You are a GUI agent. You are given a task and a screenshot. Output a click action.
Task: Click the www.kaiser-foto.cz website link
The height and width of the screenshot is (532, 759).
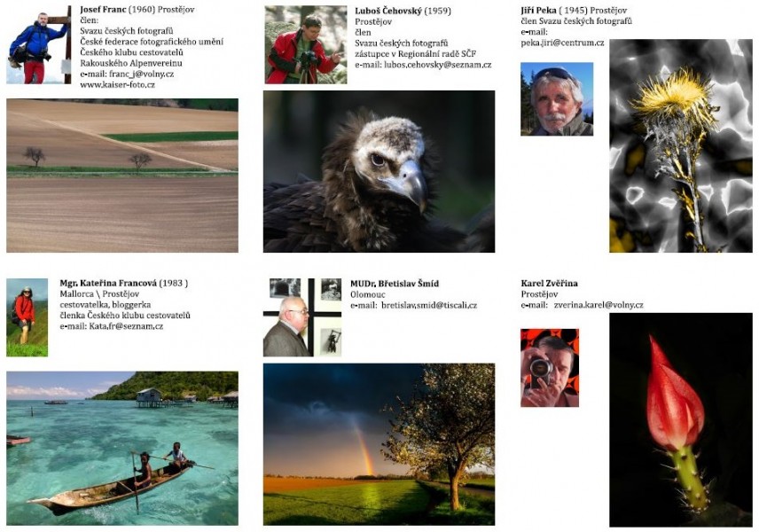pos(118,85)
